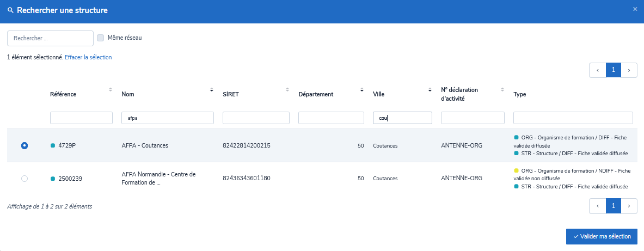Click Affichage de 1 à 2 sur 2 éléments
This screenshot has width=644, height=251.
tap(50, 207)
